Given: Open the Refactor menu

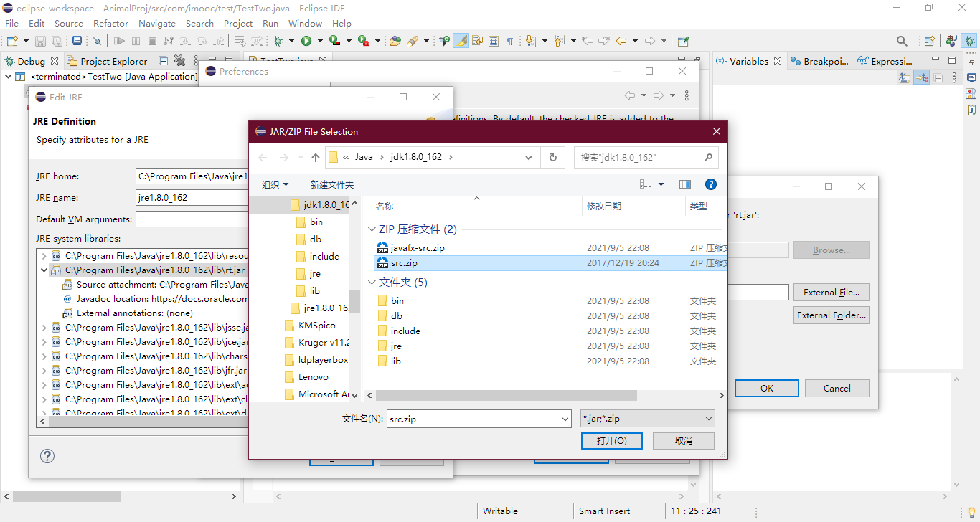Looking at the screenshot, I should point(111,23).
